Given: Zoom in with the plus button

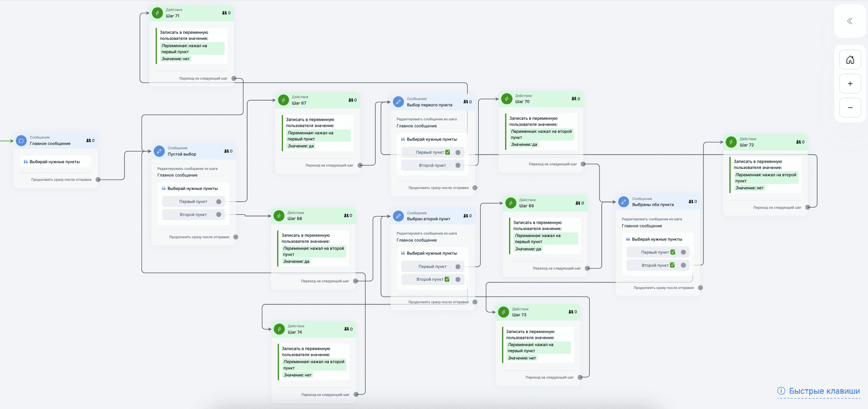Looking at the screenshot, I should coord(850,84).
